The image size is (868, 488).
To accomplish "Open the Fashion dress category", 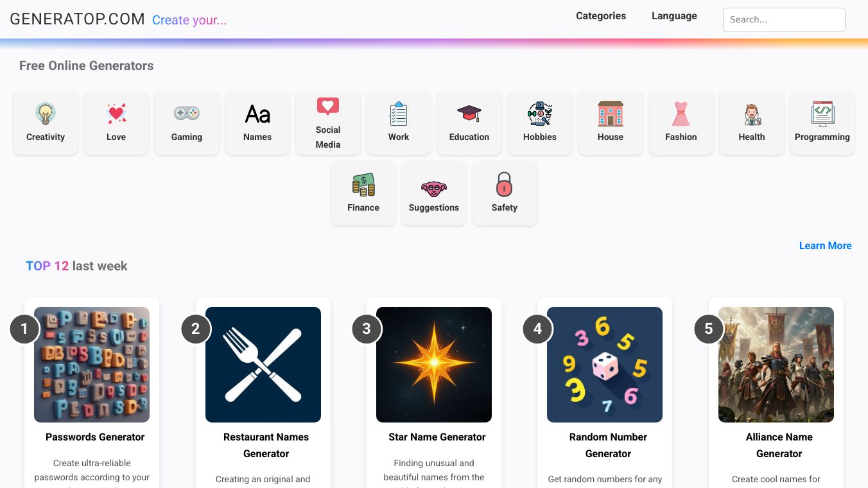I will tap(681, 122).
